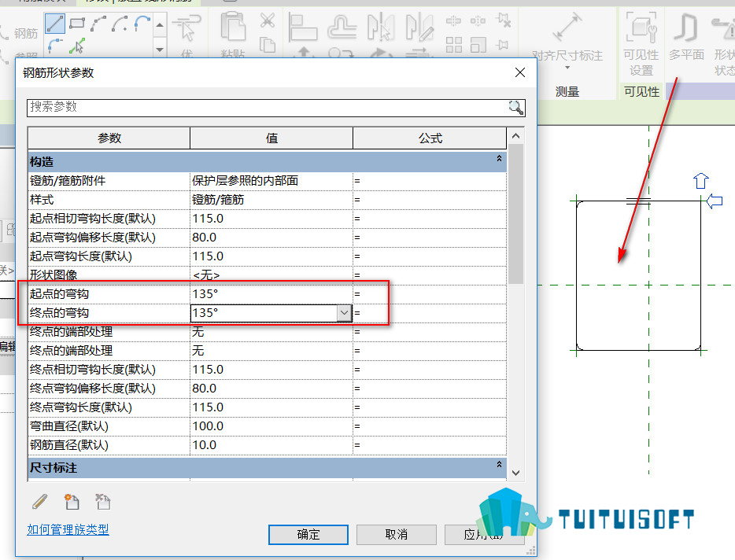This screenshot has width=735, height=560.
Task: Open 如何管理族类型 help link
Action: coord(68,529)
